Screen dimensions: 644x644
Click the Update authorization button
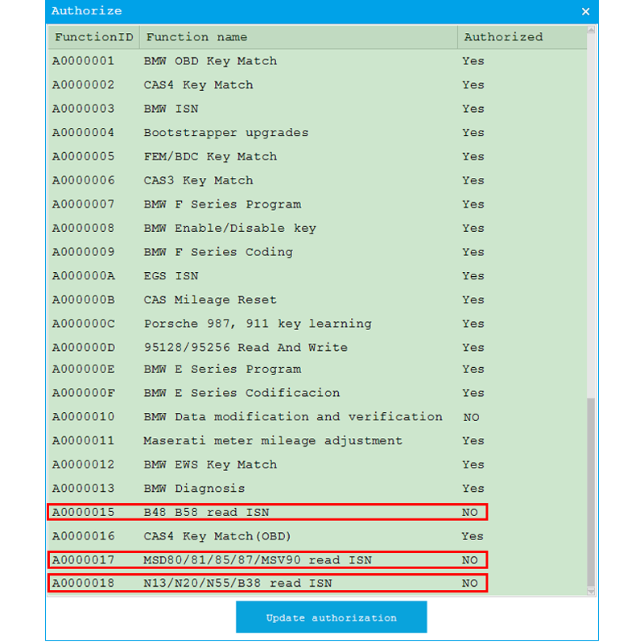(x=331, y=617)
